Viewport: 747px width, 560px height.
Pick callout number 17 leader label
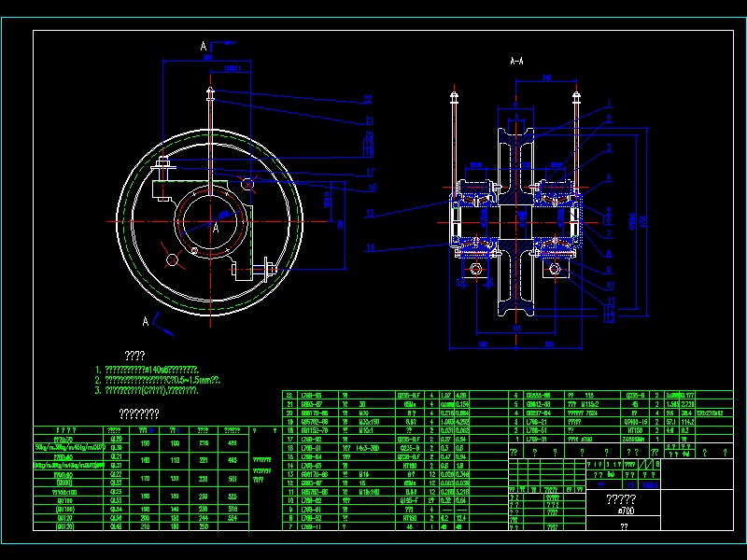click(371, 172)
